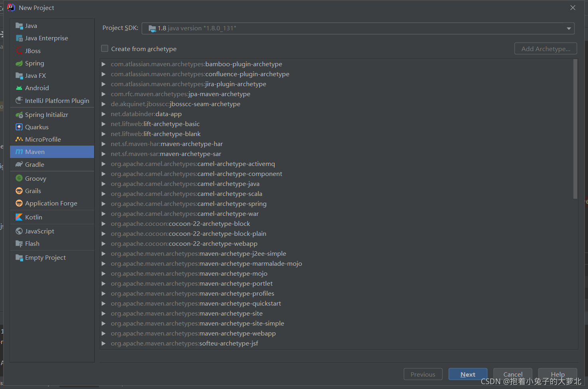
Task: Click the Help button
Action: click(557, 374)
